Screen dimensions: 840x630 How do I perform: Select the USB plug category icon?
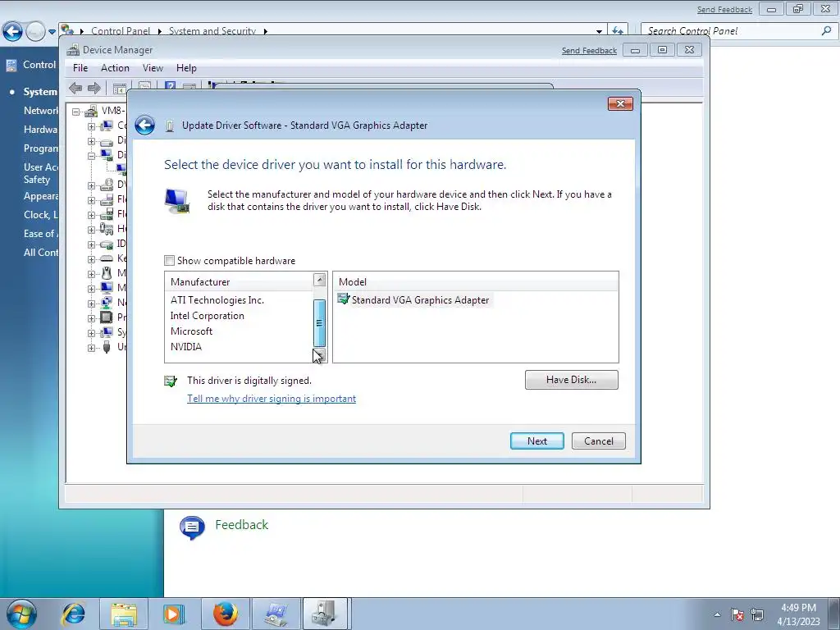[107, 347]
